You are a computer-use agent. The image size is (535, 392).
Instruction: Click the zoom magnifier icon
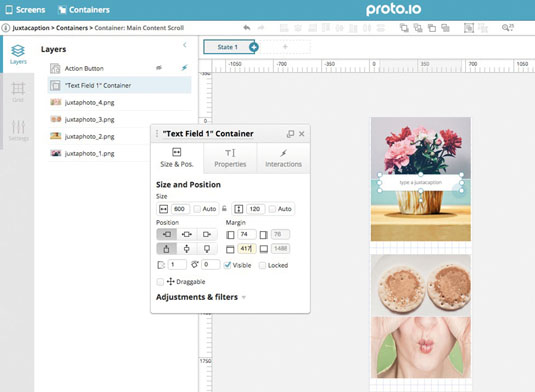tap(507, 28)
